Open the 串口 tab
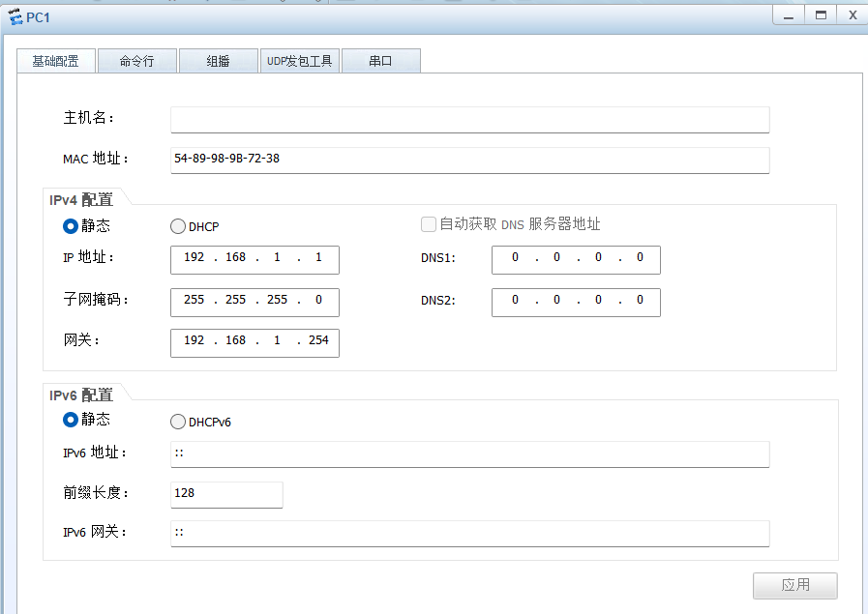868x614 pixels. [381, 61]
